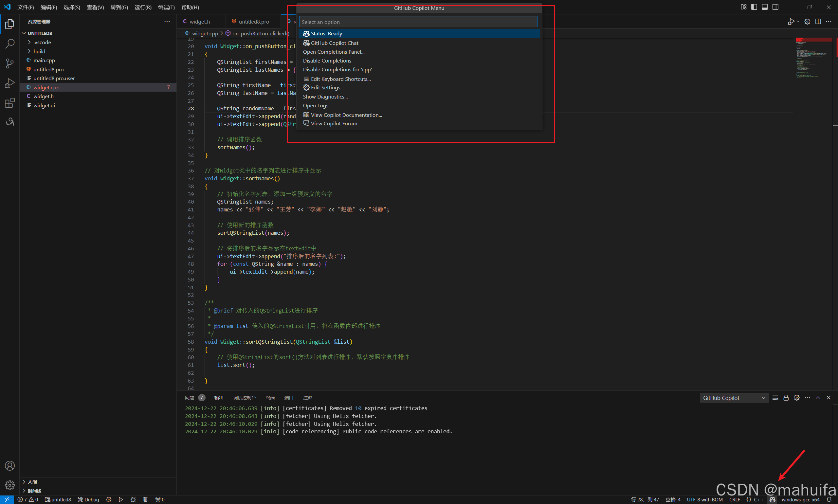Open the 终端(T) menu
This screenshot has height=504, width=838.
tap(166, 7)
